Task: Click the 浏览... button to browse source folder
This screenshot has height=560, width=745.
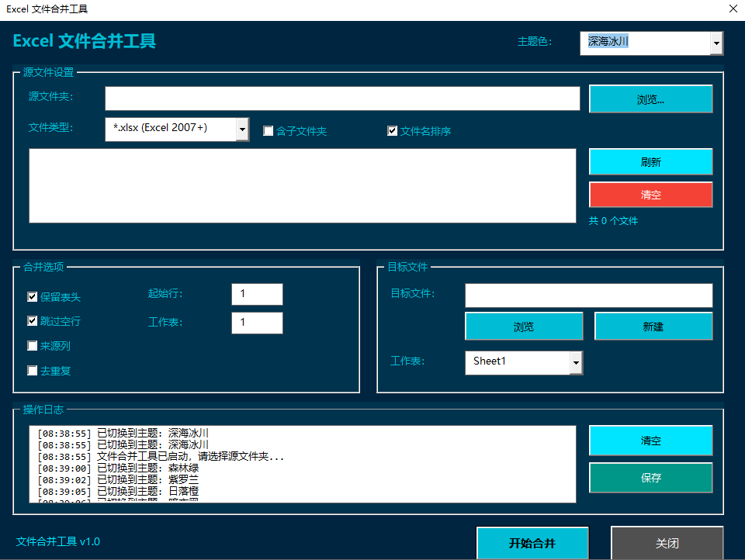Action: pos(650,99)
